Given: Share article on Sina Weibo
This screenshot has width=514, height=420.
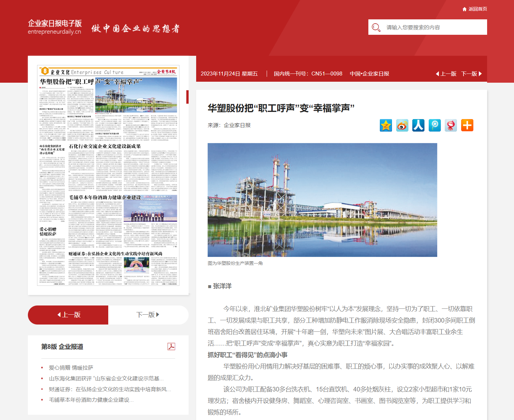Looking at the screenshot, I should click(402, 125).
